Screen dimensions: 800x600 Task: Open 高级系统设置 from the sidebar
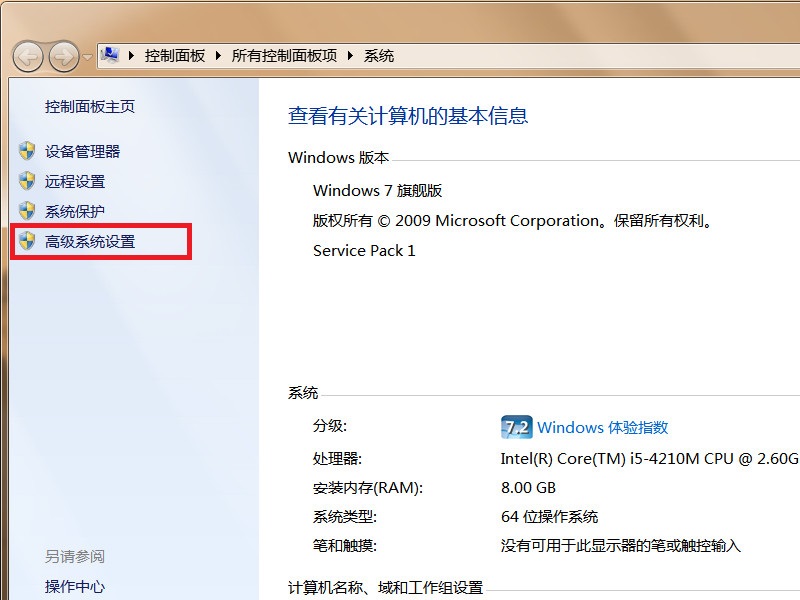(92, 241)
